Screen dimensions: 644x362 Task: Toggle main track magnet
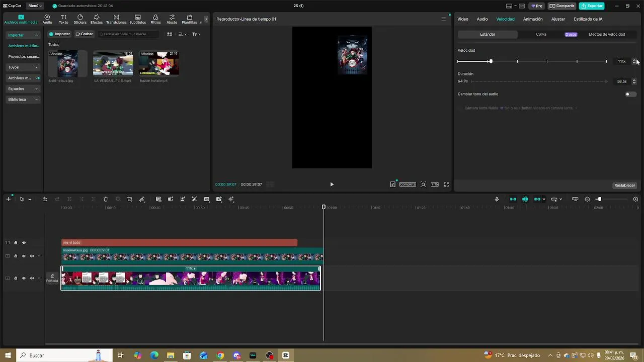point(513,199)
